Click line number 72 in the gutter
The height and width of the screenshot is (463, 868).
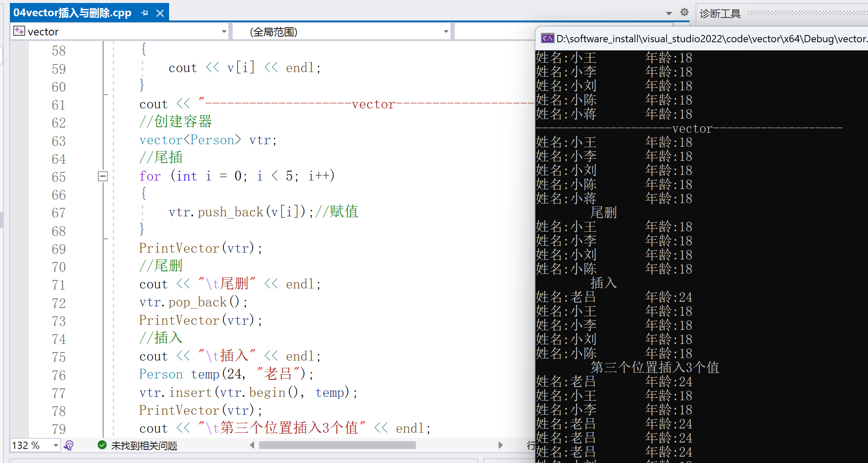click(59, 303)
